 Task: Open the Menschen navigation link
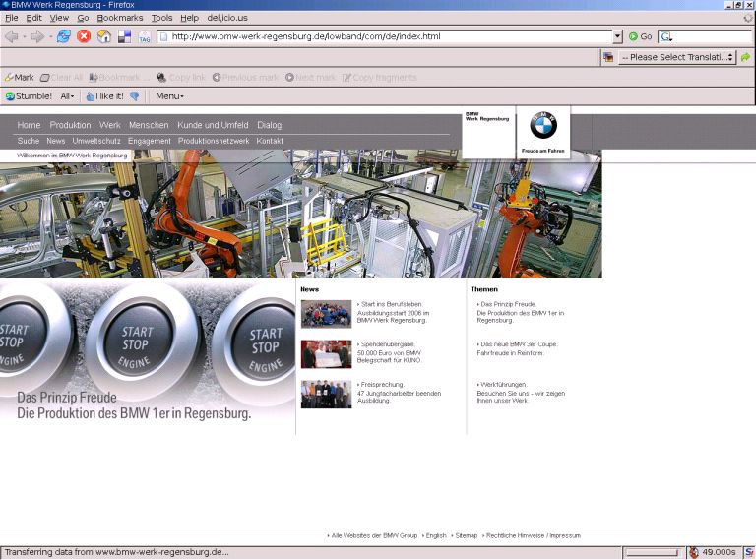pyautogui.click(x=149, y=125)
